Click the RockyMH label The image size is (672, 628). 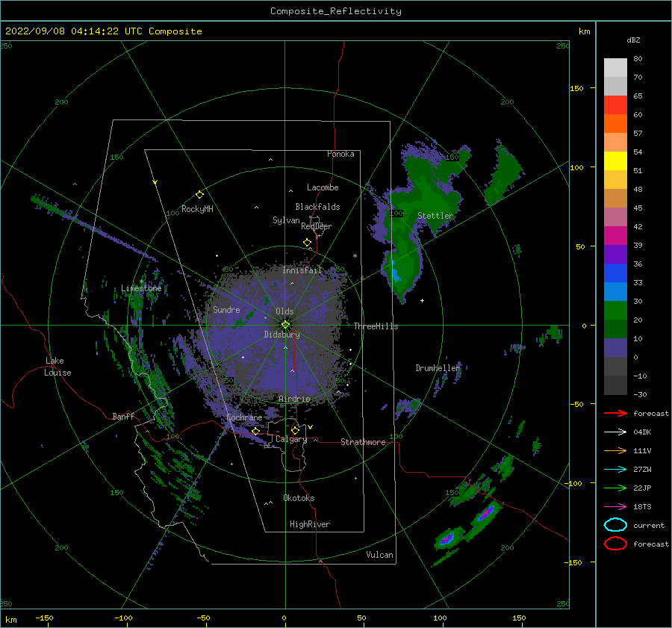click(x=197, y=209)
